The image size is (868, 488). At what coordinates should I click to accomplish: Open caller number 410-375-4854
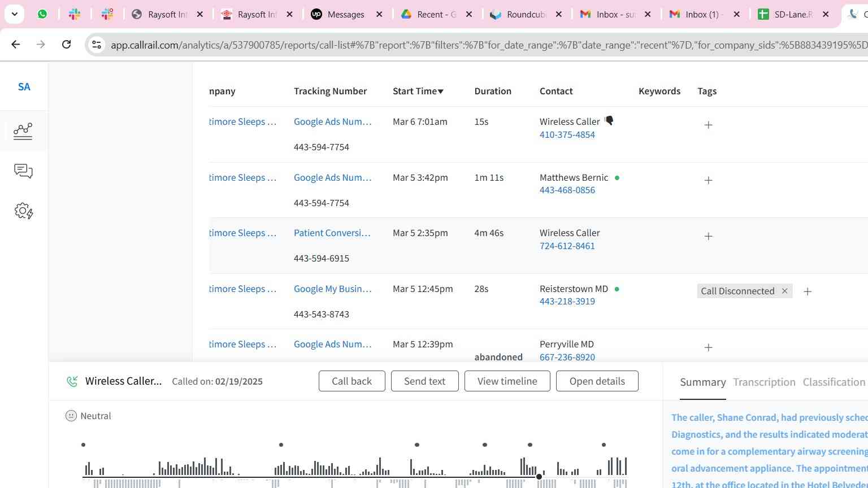pos(567,134)
